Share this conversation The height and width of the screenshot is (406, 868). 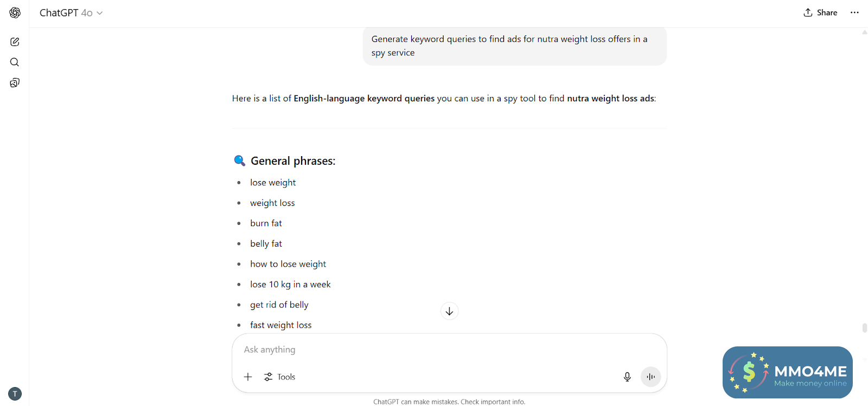point(820,12)
